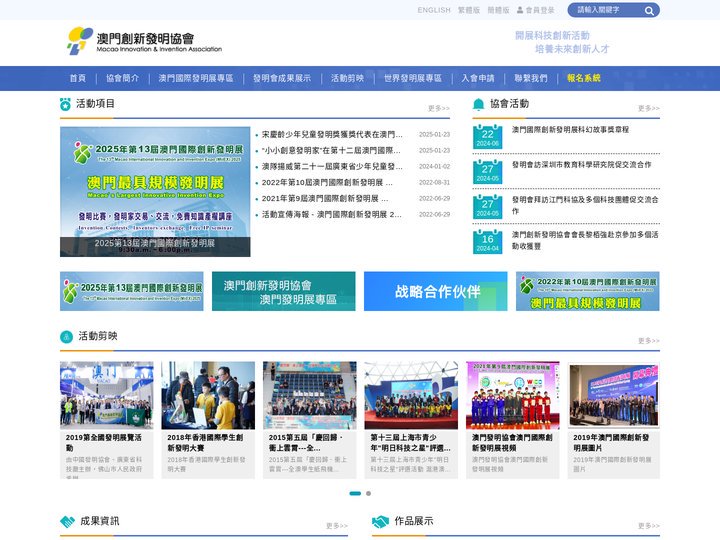Open 聯繫我們 menu item
The image size is (720, 540).
tap(531, 78)
